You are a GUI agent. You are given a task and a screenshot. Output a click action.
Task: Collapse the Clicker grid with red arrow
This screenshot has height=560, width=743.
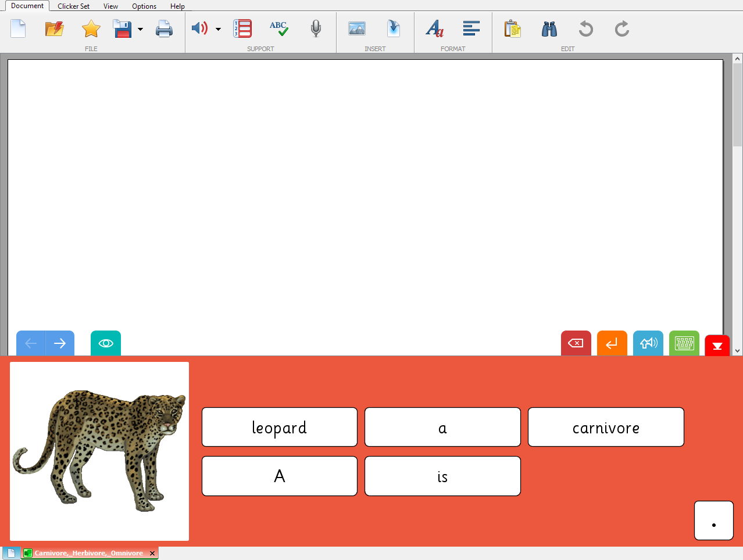click(x=717, y=346)
